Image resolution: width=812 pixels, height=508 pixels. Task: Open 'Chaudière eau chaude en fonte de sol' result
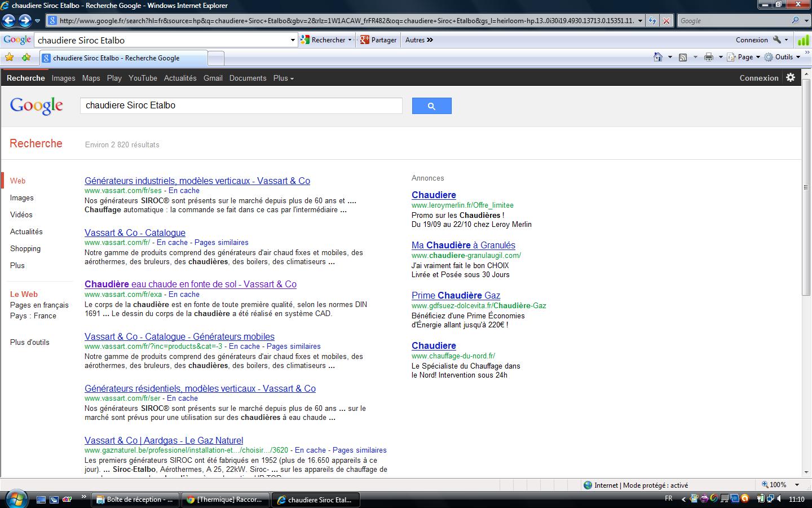191,284
